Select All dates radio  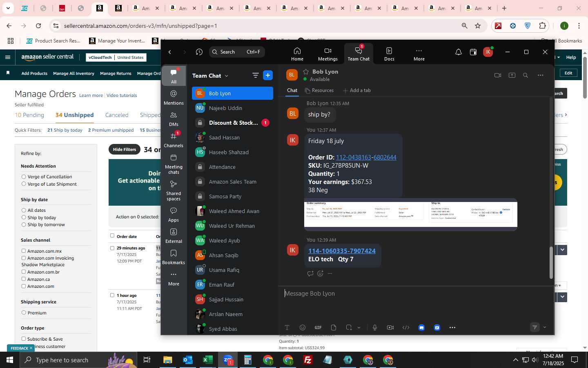(x=24, y=210)
